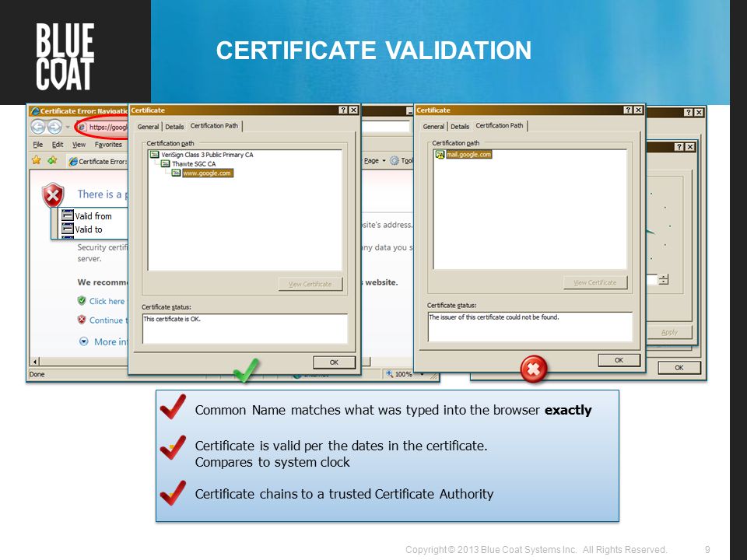Click the www.google.com certificate icon
The width and height of the screenshot is (747, 560).
click(x=176, y=173)
